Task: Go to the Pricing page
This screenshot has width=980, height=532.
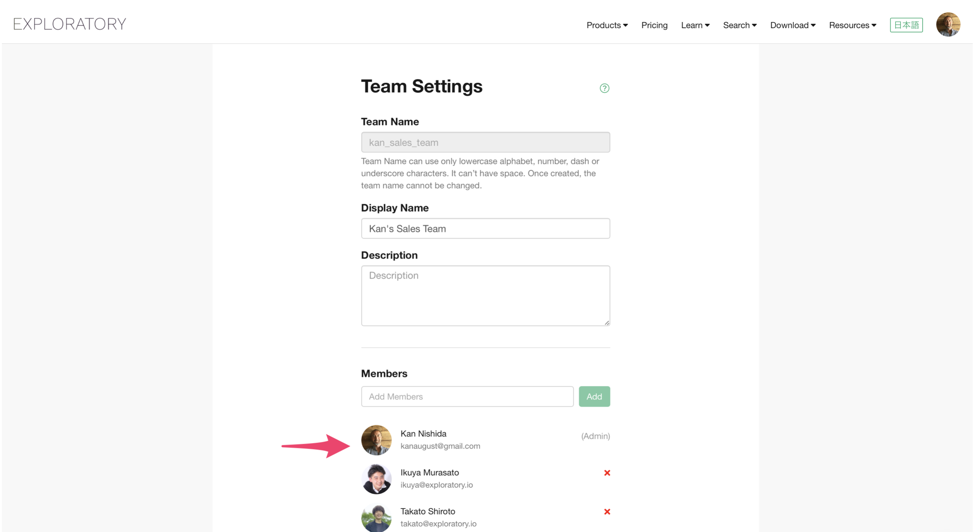Action: tap(654, 25)
